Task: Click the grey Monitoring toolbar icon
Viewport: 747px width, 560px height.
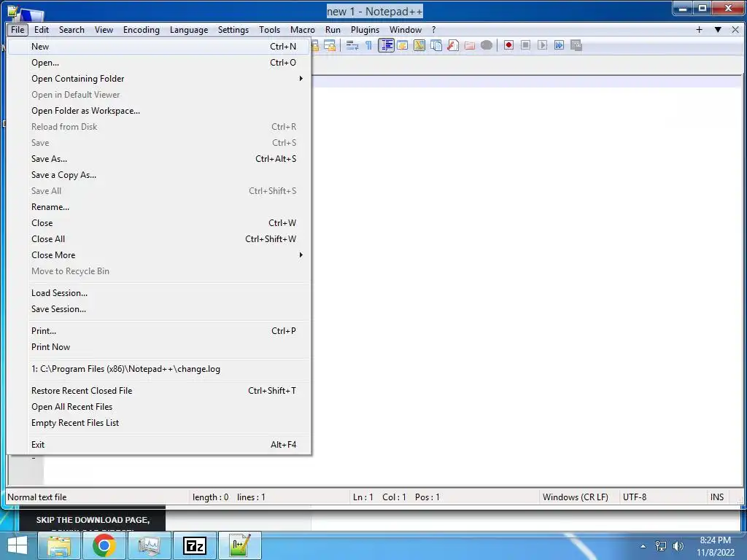Action: coord(487,45)
